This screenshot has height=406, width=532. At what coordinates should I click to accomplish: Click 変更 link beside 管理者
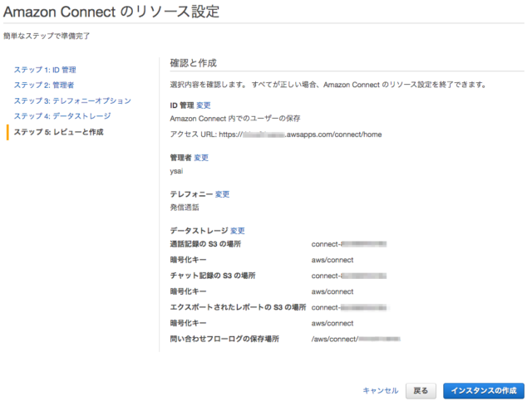point(201,158)
